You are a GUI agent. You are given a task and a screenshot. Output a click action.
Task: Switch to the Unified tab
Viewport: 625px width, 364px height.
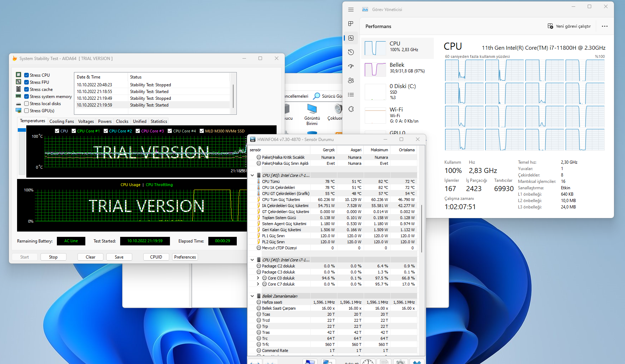click(140, 121)
